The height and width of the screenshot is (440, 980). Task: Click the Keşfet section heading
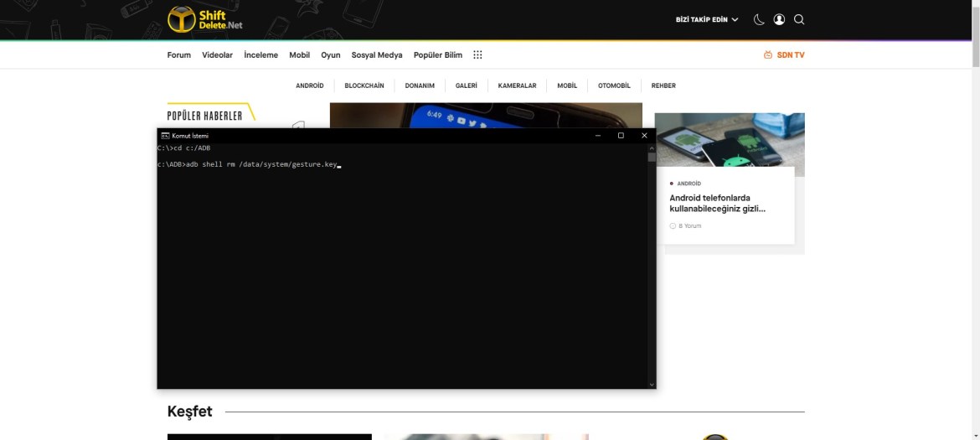tap(189, 412)
